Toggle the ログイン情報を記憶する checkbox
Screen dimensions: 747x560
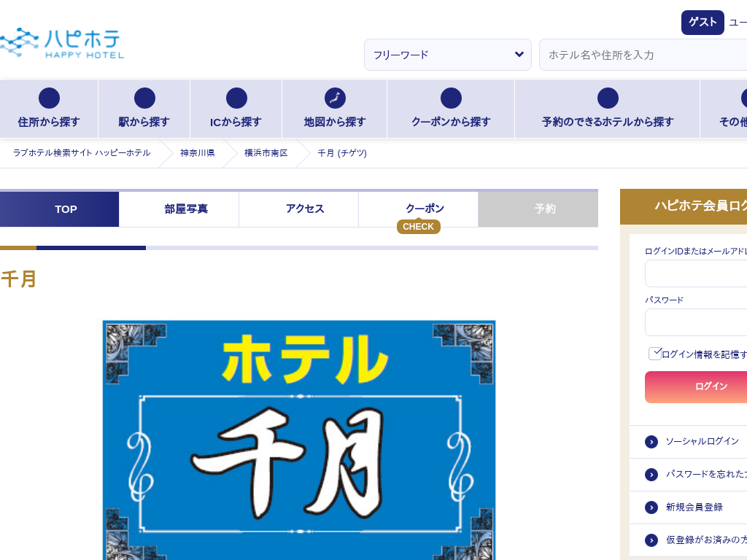coord(655,354)
